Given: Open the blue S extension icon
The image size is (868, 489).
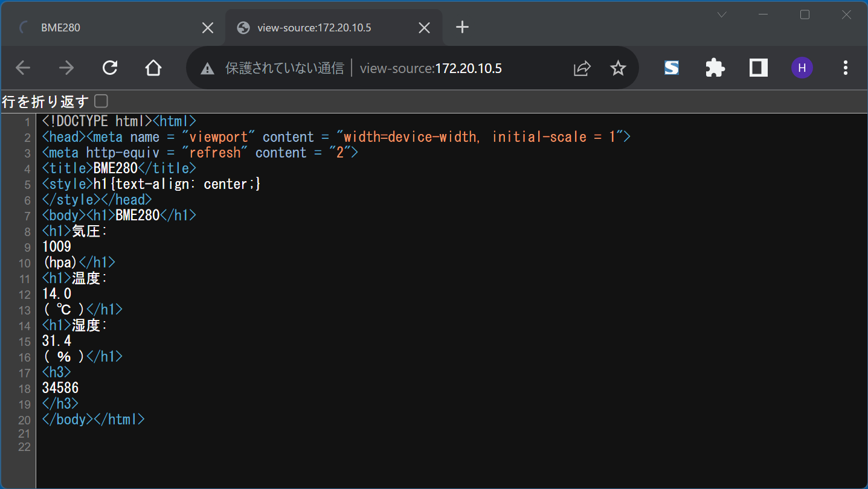Looking at the screenshot, I should coord(671,68).
